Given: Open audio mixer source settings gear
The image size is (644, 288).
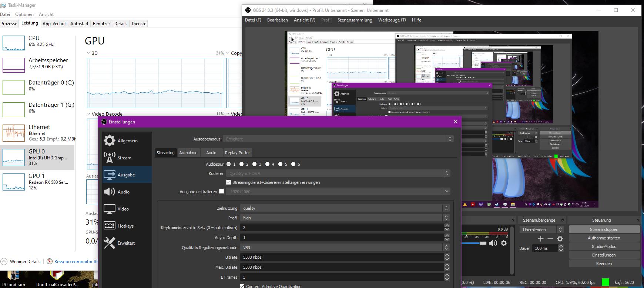Looking at the screenshot, I should [x=504, y=243].
